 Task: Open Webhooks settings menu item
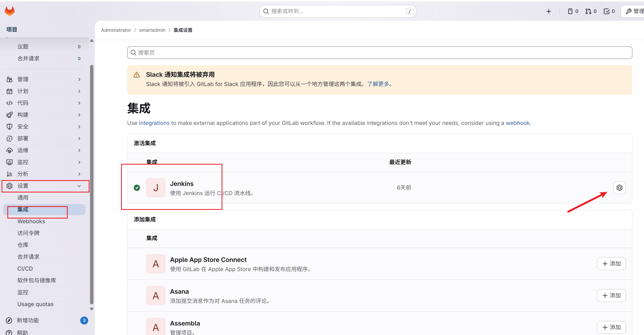coord(31,221)
